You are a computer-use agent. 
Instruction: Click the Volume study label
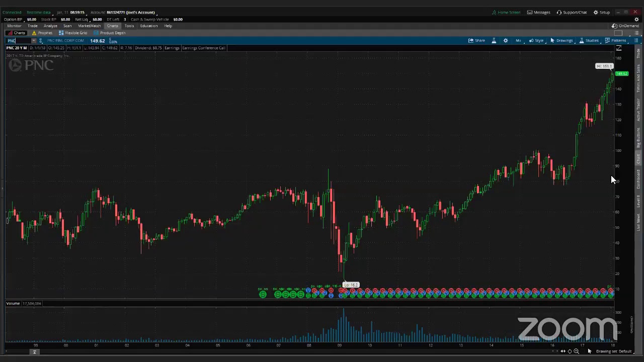click(13, 303)
